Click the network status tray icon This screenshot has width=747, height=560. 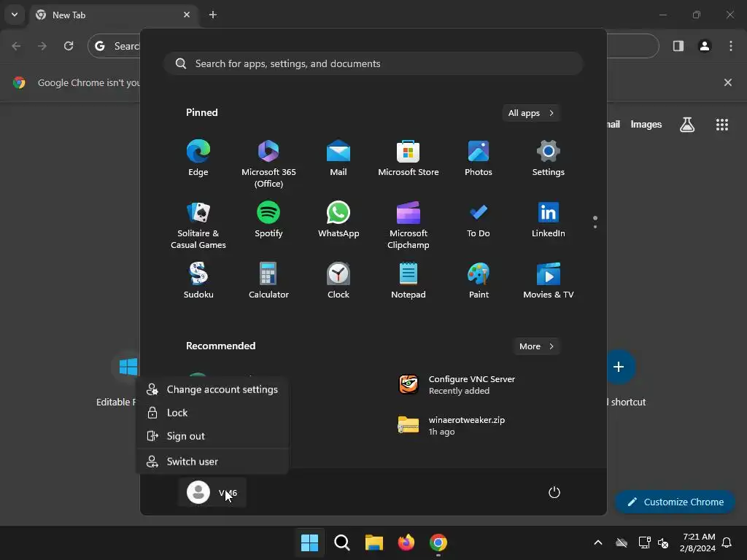(x=644, y=542)
